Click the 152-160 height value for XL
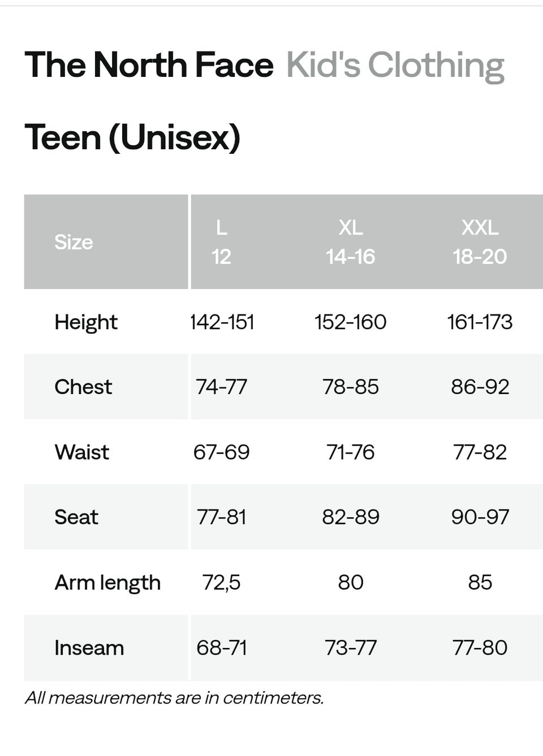Screen dimensions: 543x756 tap(350, 322)
